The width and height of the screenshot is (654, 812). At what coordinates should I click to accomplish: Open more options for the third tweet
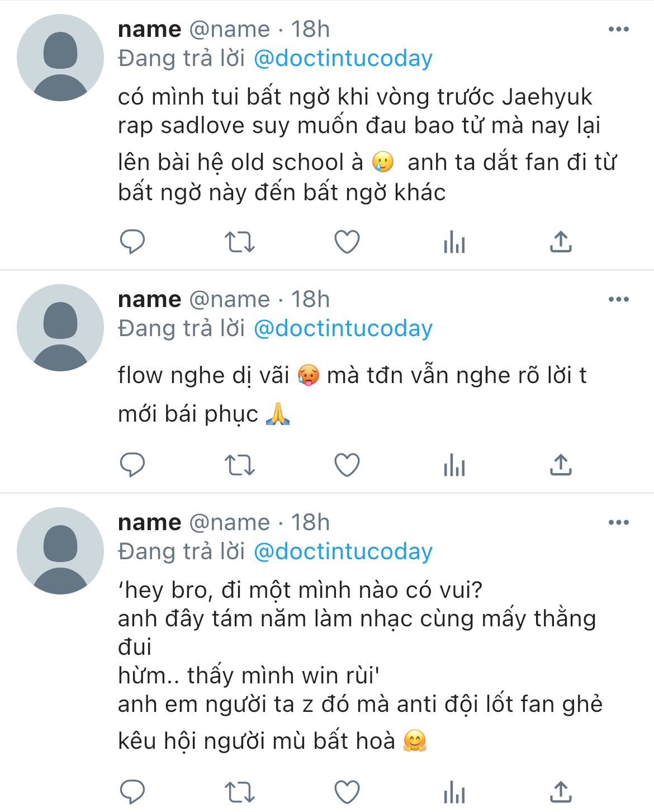618,523
